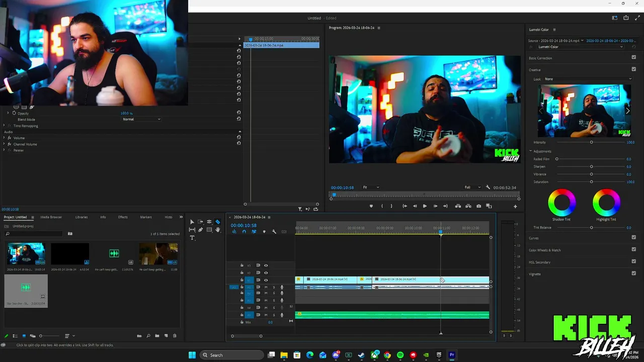Screen dimensions: 644x362
Task: Switch Project panel to Freeform View
Action: tap(33, 336)
